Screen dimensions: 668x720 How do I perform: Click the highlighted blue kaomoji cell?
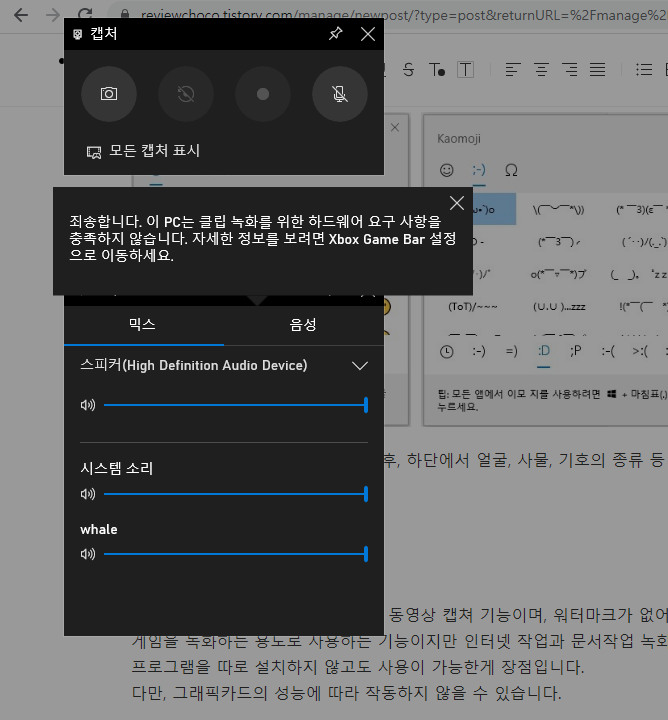(494, 209)
